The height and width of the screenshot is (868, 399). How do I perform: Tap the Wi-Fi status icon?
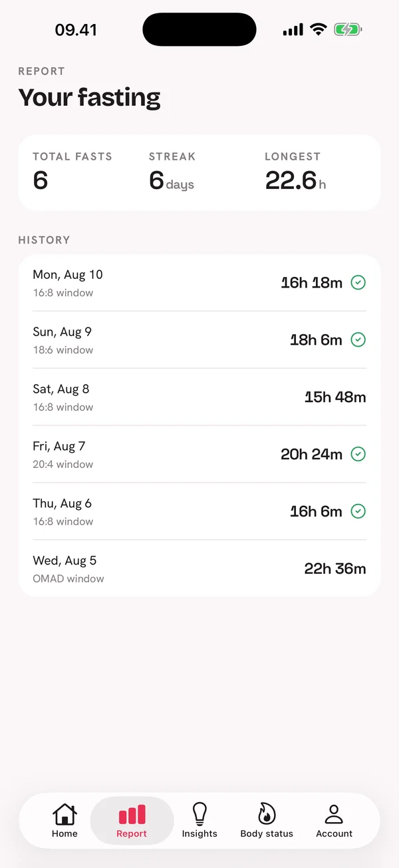coord(319,29)
